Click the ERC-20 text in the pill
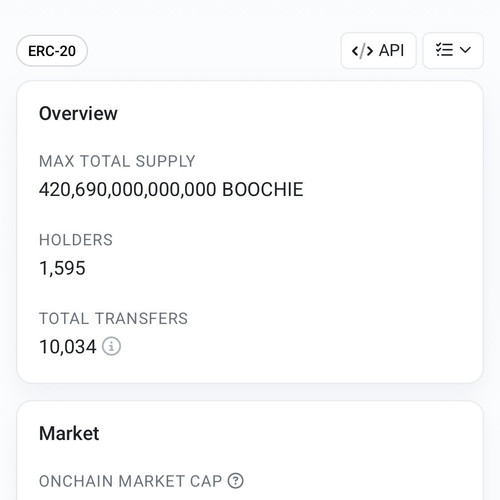Viewport: 500px width, 500px height. (x=52, y=51)
